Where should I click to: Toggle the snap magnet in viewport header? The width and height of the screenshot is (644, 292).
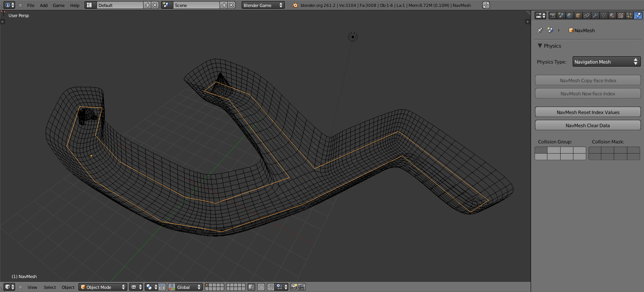[270, 287]
